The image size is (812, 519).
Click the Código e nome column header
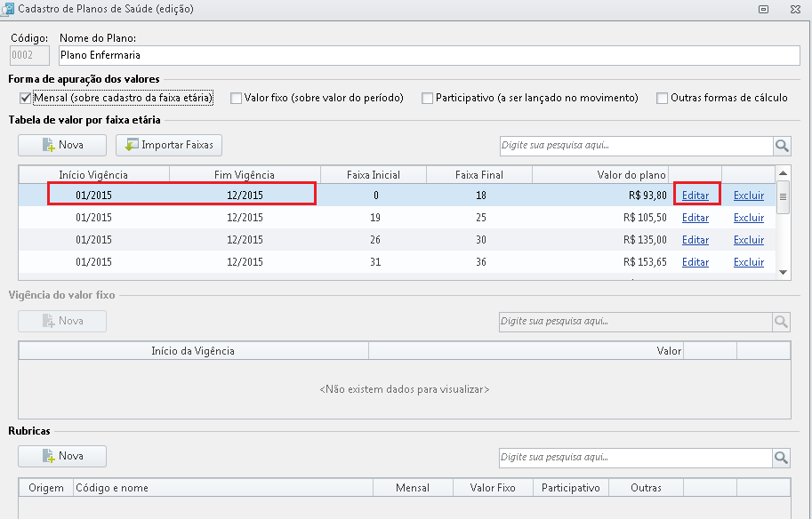223,488
